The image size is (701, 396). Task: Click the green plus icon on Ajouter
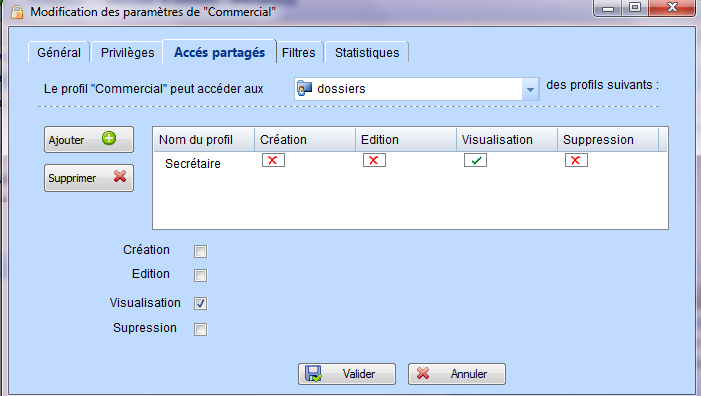click(x=109, y=138)
